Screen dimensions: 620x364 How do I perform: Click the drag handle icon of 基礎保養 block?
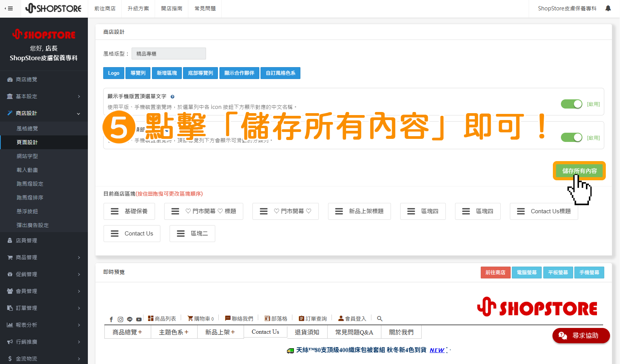(x=115, y=211)
